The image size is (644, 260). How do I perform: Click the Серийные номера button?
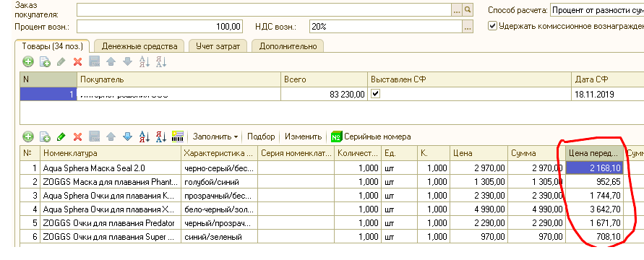click(x=371, y=136)
